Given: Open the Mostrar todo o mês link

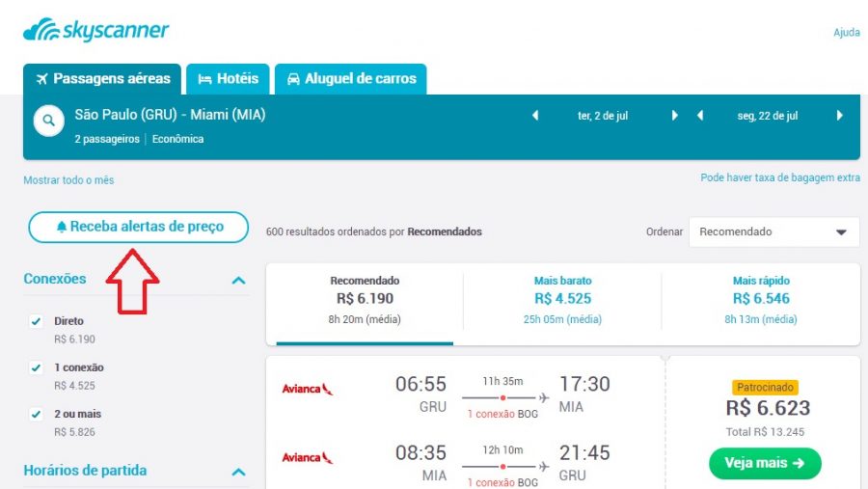Looking at the screenshot, I should 68,180.
